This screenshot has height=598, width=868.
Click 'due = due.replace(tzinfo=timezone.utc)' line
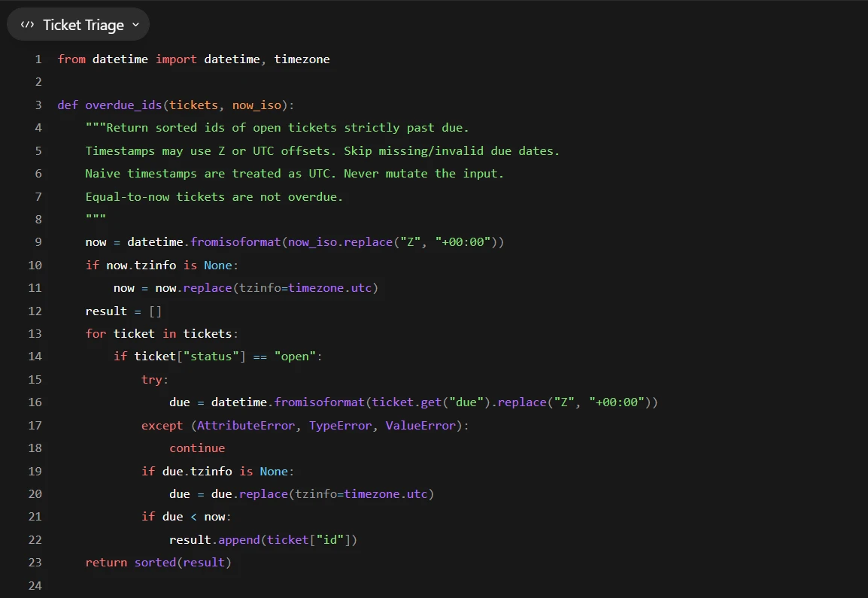click(302, 494)
